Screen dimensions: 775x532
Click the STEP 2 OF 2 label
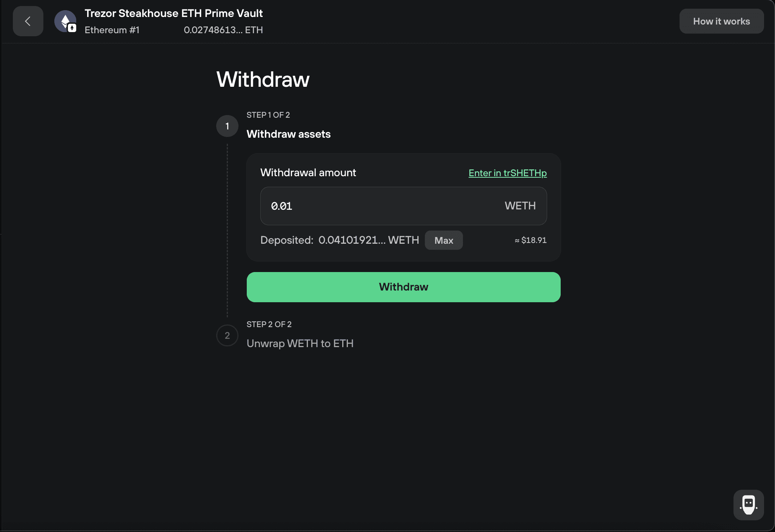pos(269,324)
